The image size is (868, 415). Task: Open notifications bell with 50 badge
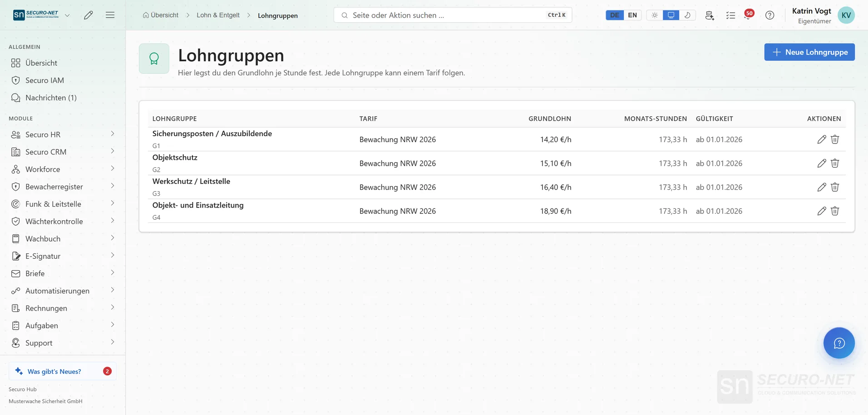[x=748, y=15]
